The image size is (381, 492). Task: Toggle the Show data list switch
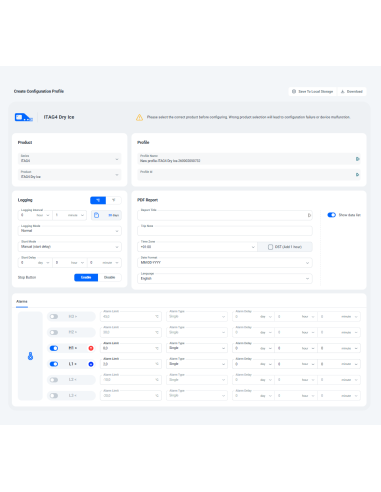(x=331, y=215)
